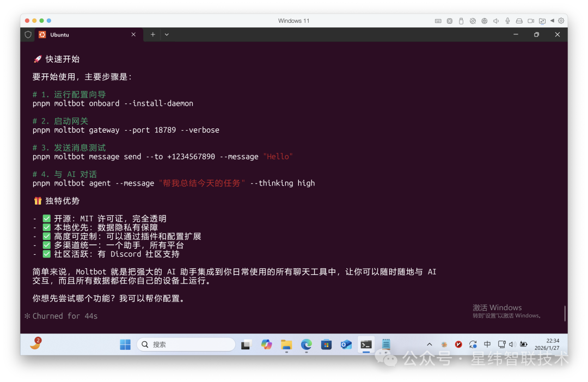Toggle the sound icon in the VM toolbar
Image resolution: width=588 pixels, height=382 pixels.
point(496,21)
